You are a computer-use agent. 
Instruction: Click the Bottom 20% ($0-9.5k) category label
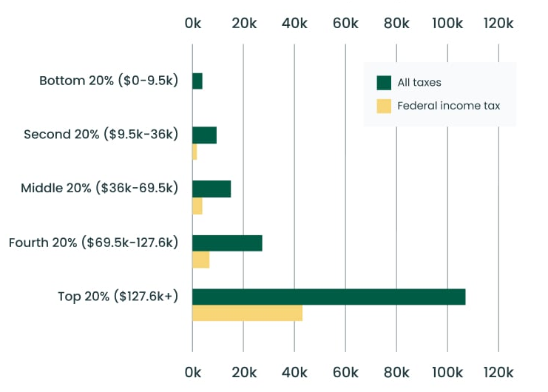tap(109, 81)
